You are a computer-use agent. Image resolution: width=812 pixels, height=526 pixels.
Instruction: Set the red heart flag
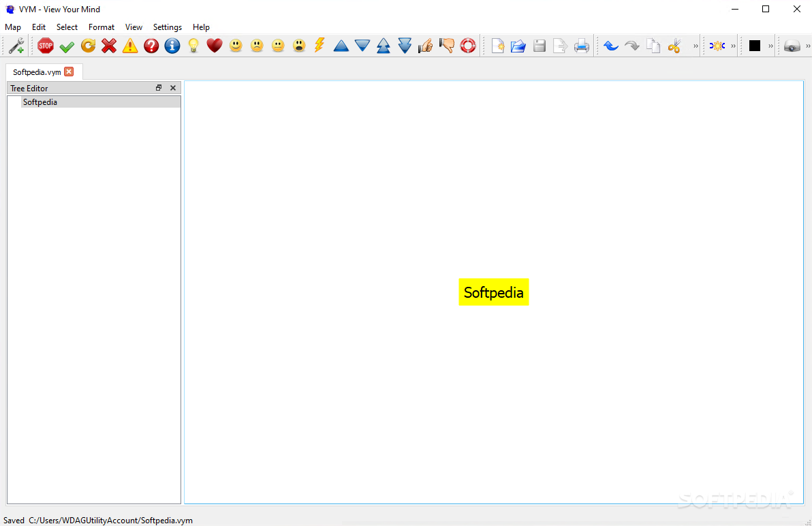(215, 46)
